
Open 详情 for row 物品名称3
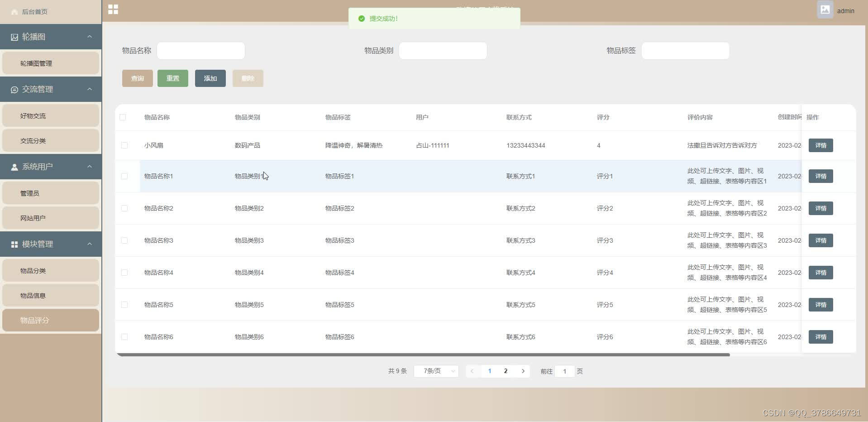click(821, 240)
